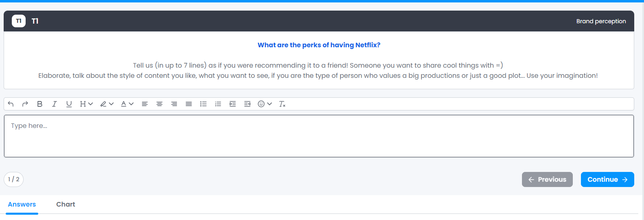Image resolution: width=644 pixels, height=220 pixels.
Task: Justify text alignment
Action: (189, 104)
